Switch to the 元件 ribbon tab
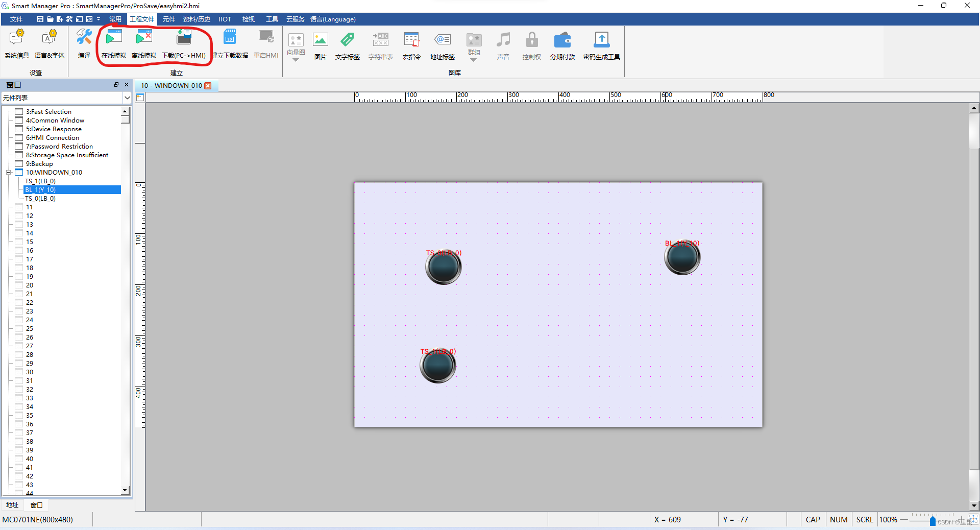 (x=169, y=19)
